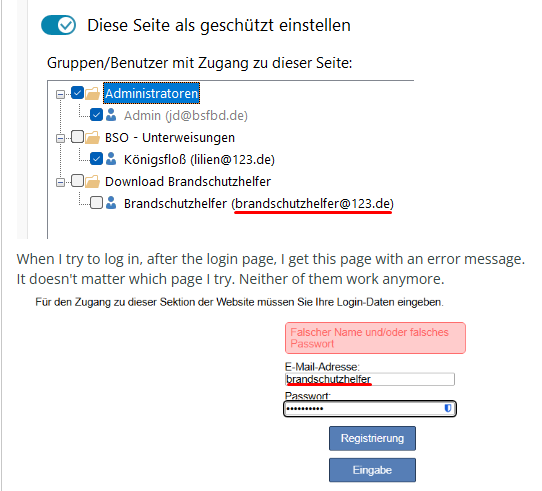This screenshot has height=491, width=542.
Task: Focus the E-Mail-Adresse input field
Action: pos(370,379)
